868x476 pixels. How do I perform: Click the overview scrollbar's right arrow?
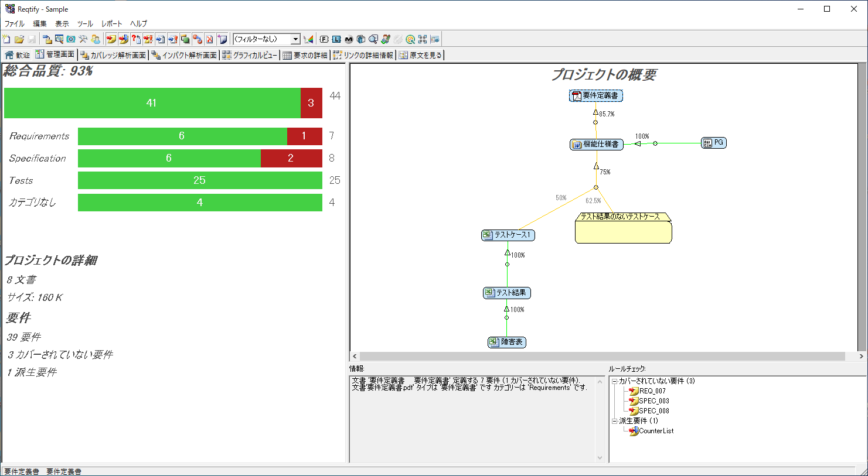coord(861,356)
